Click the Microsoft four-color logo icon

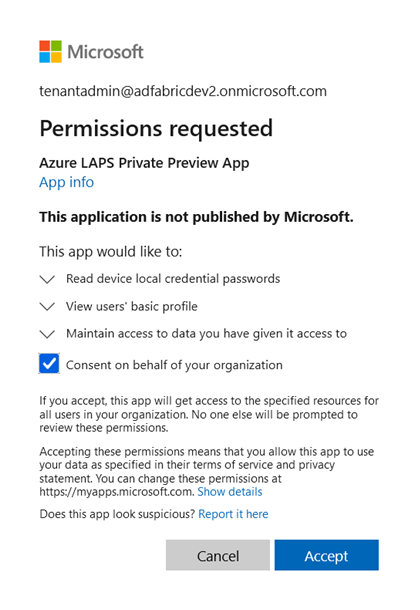(x=51, y=51)
